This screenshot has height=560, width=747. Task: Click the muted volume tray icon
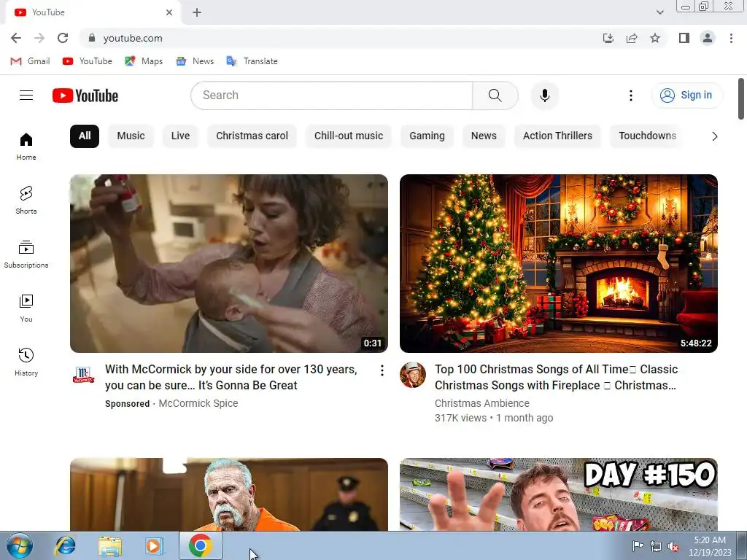673,546
